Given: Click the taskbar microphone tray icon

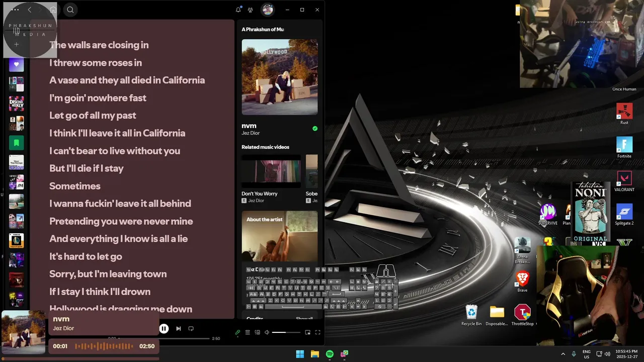Looking at the screenshot, I should click(574, 354).
